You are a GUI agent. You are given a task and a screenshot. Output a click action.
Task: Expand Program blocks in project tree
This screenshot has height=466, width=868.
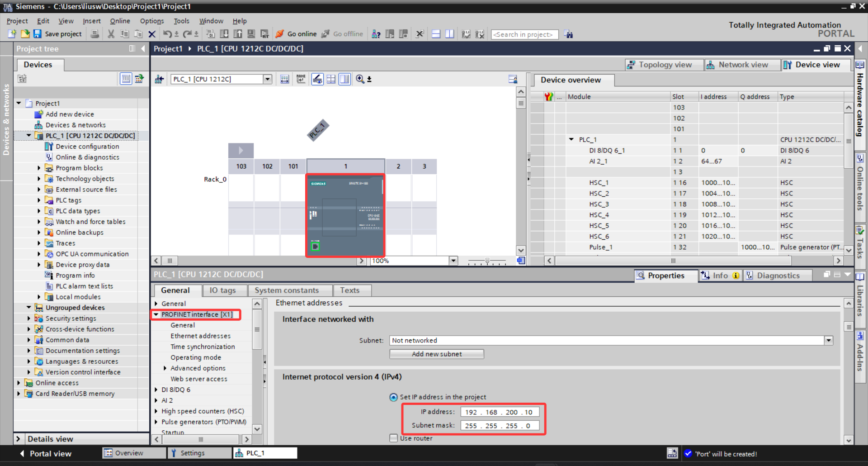pyautogui.click(x=39, y=168)
